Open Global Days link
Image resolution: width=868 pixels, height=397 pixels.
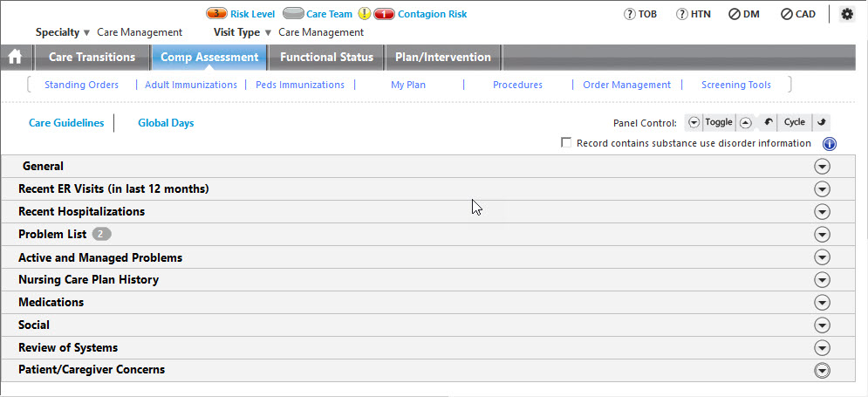[x=166, y=123]
